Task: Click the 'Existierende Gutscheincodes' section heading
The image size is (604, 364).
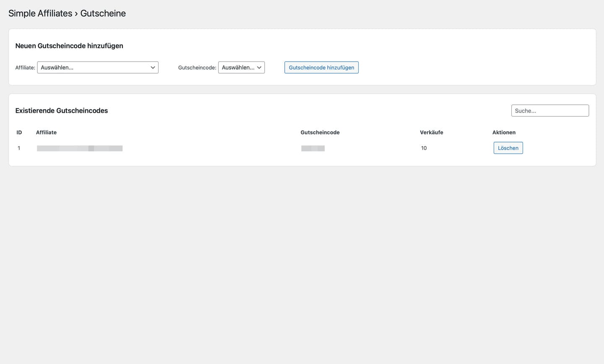Action: coord(62,111)
